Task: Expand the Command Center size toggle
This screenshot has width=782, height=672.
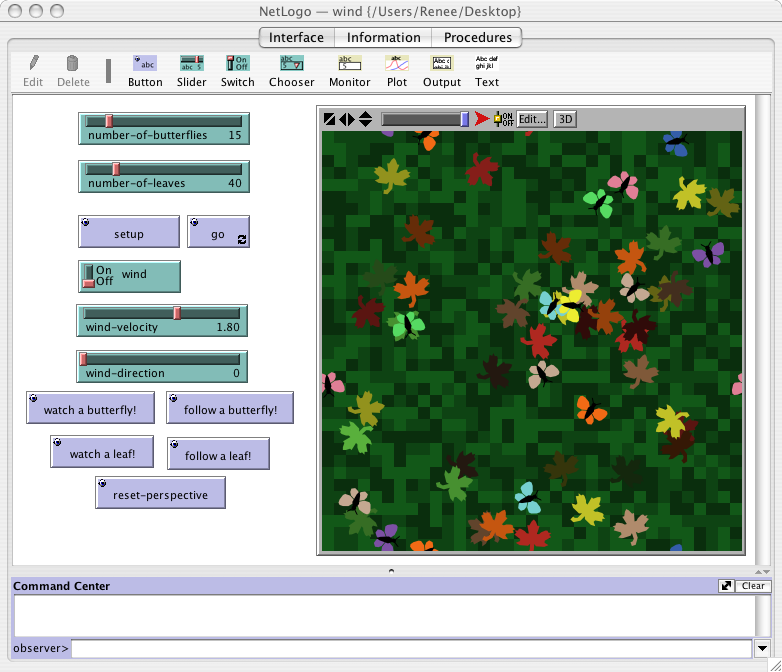Action: [x=727, y=586]
